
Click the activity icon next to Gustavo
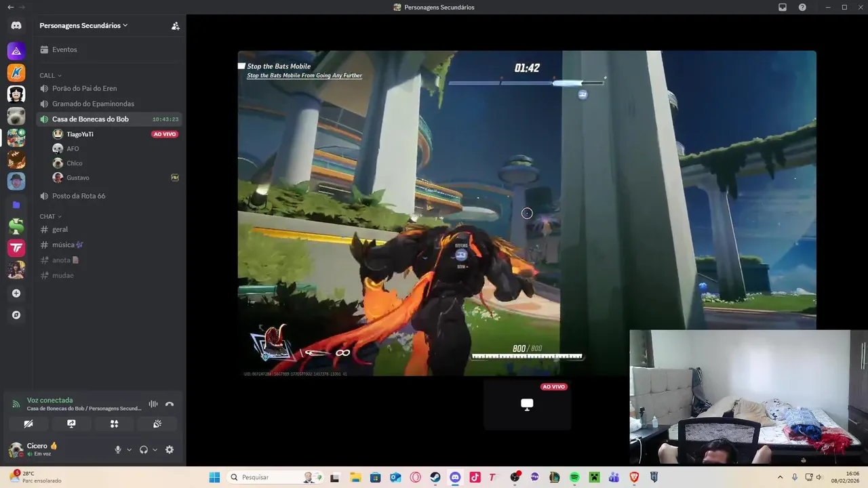pos(175,178)
